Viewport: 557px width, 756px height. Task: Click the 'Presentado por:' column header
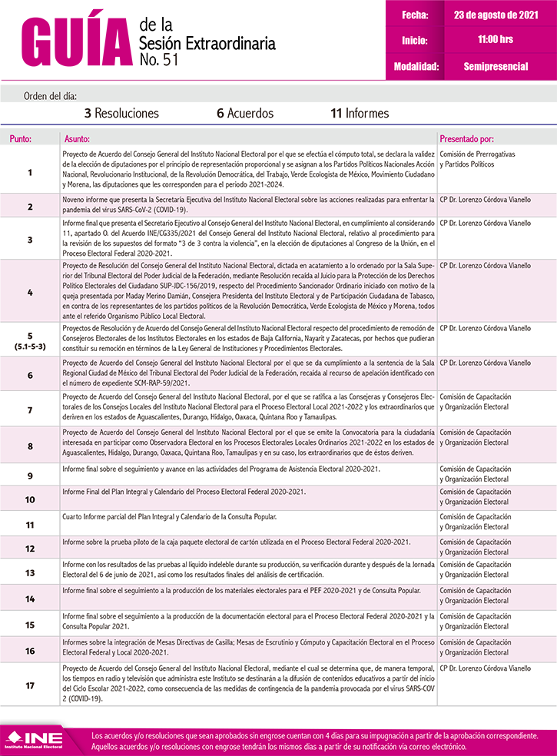467,139
